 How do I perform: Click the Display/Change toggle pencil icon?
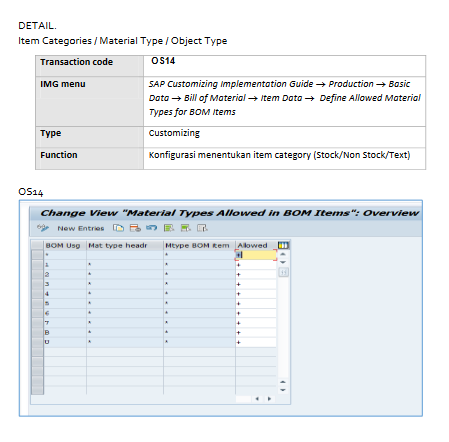click(x=43, y=228)
